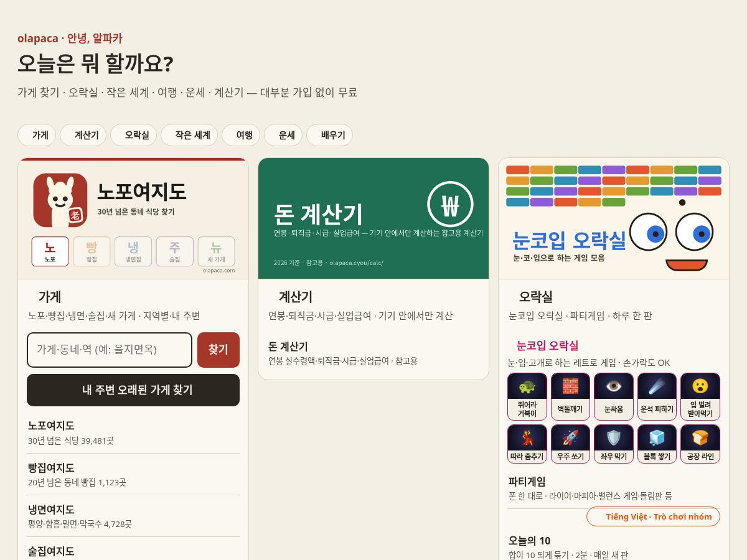Switch to the 여행 filter chip
Screen dimensions: 747x560
click(241, 135)
